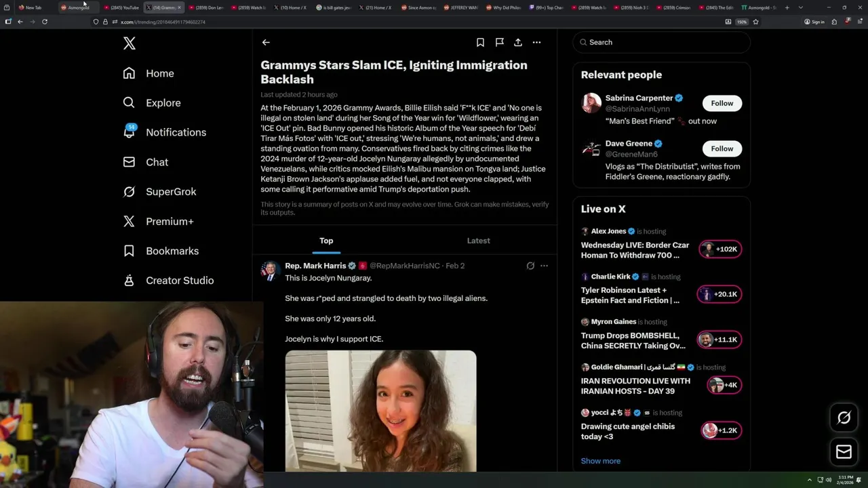Open the floating messages button
Image resolution: width=868 pixels, height=488 pixels.
tap(844, 452)
